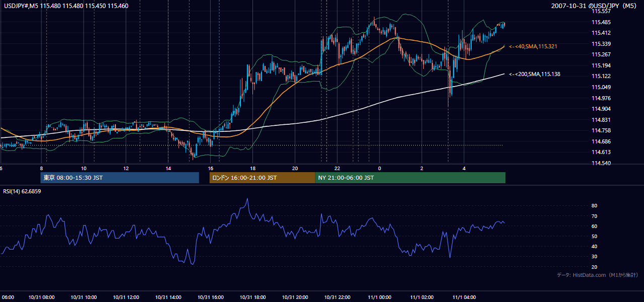Viewport: 644px width, 302px height.
Task: Click price axis value 114.831
Action: click(x=601, y=120)
